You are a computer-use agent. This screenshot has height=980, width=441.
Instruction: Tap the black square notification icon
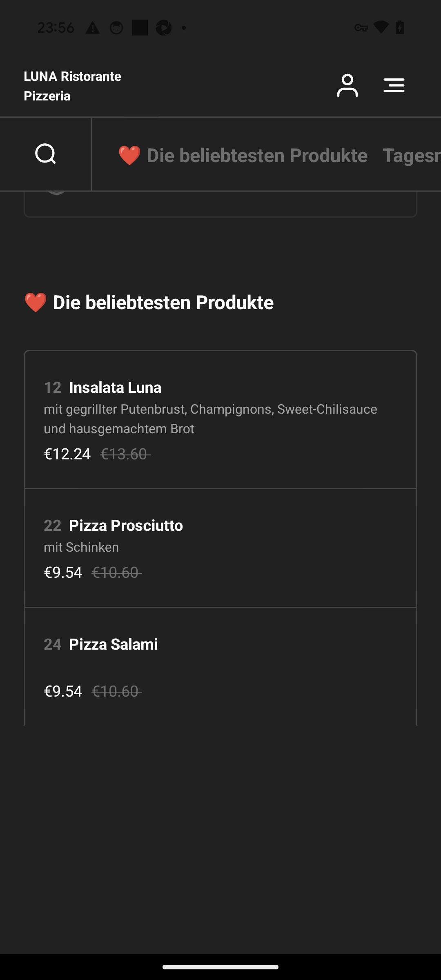point(140,28)
